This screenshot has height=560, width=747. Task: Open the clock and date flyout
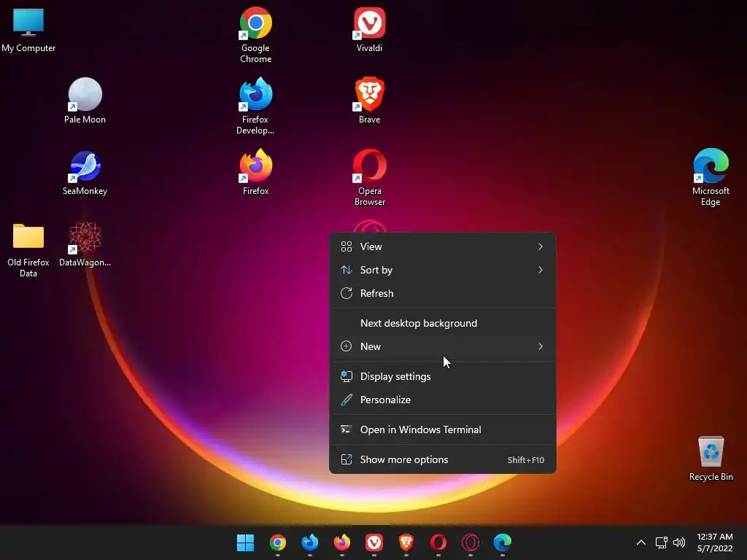715,542
